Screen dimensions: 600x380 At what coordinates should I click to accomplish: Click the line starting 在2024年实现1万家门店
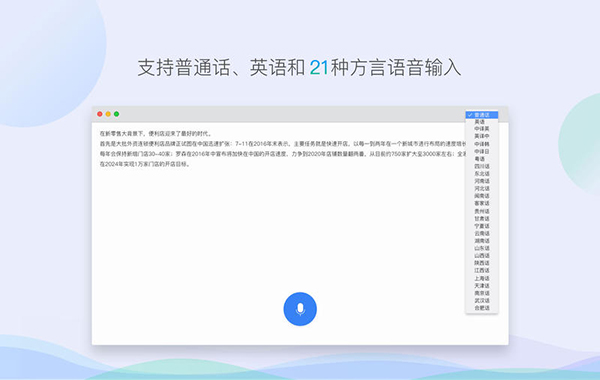[145, 164]
